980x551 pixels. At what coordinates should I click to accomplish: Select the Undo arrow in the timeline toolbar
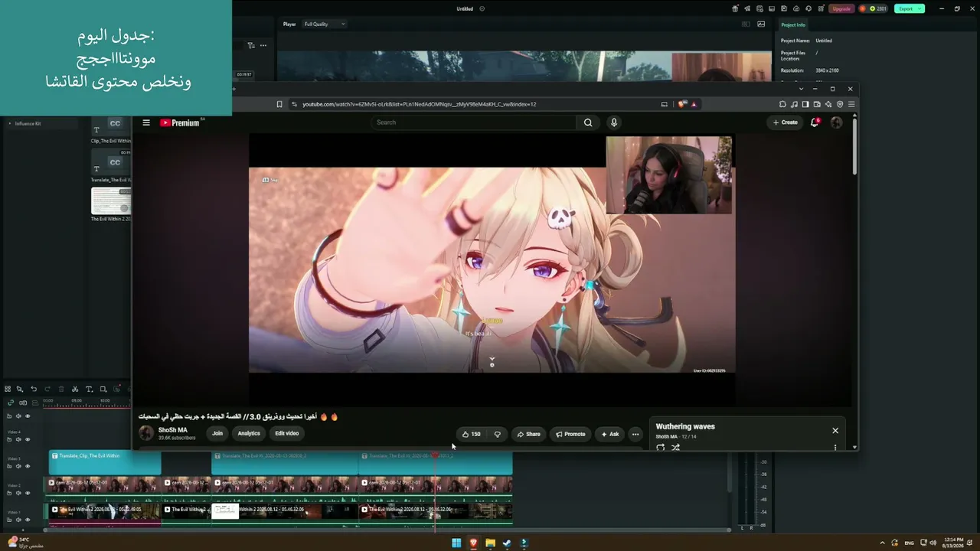34,389
